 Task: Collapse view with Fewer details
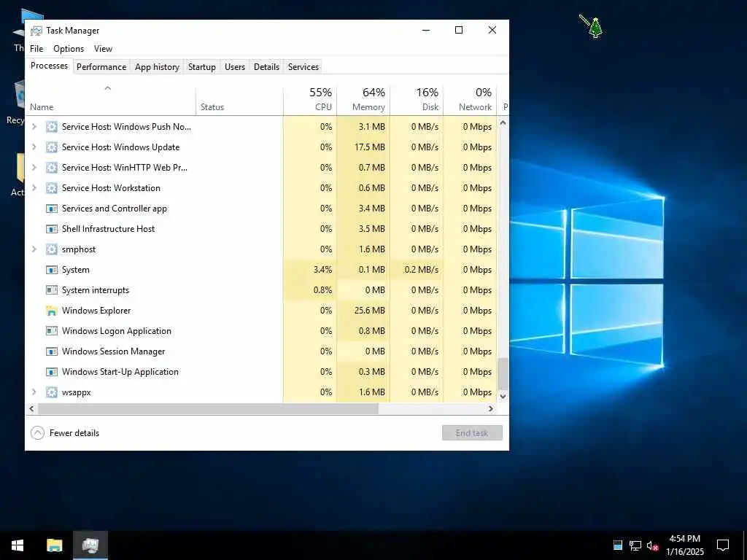(65, 433)
